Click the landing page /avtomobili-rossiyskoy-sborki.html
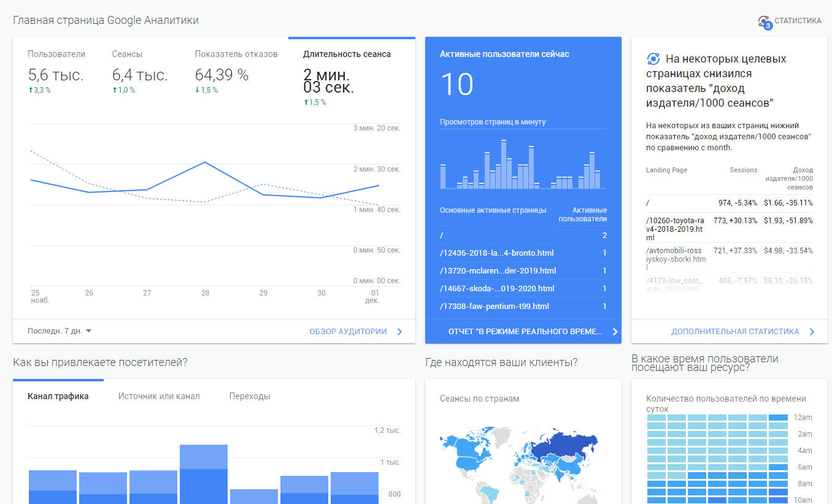The image size is (832, 504). 676,259
